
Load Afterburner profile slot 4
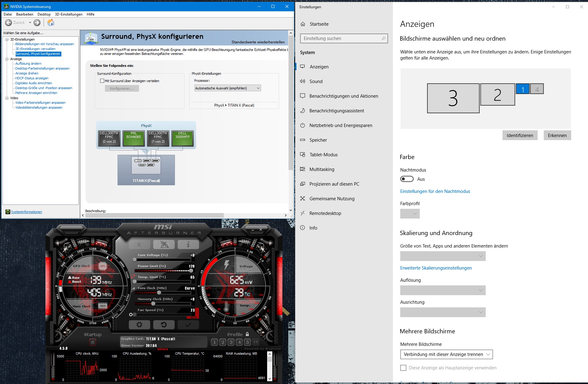click(239, 342)
